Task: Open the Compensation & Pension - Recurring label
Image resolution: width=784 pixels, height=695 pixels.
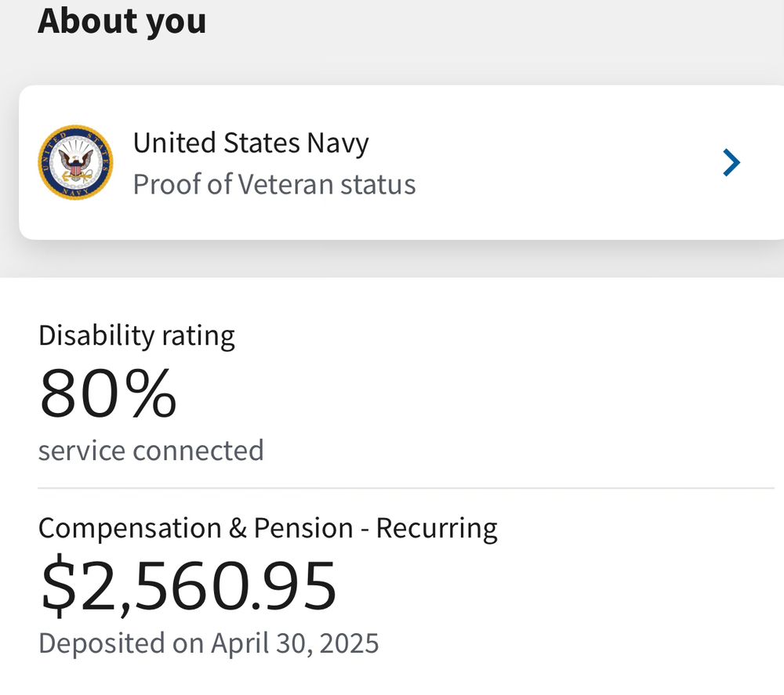Action: point(268,529)
